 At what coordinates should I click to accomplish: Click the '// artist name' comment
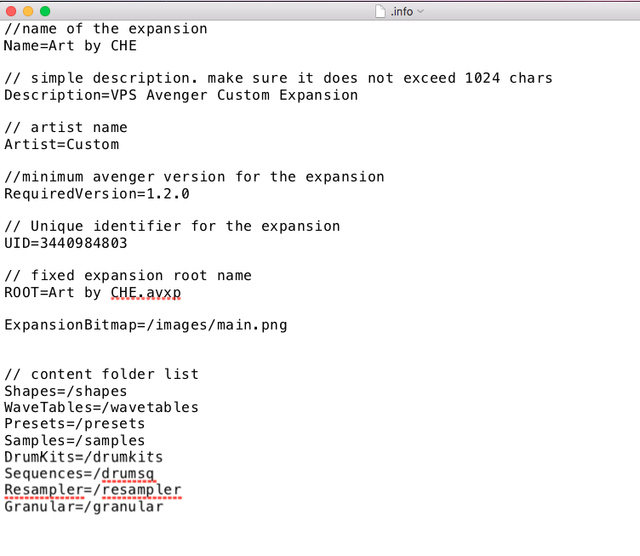click(x=66, y=127)
